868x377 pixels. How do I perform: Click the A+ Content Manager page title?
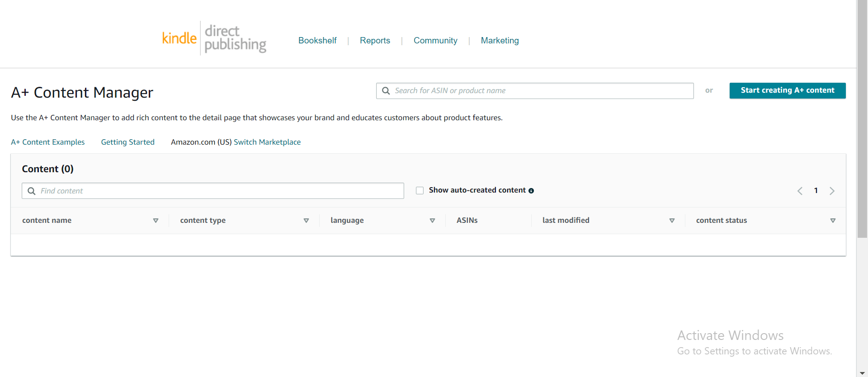[82, 93]
